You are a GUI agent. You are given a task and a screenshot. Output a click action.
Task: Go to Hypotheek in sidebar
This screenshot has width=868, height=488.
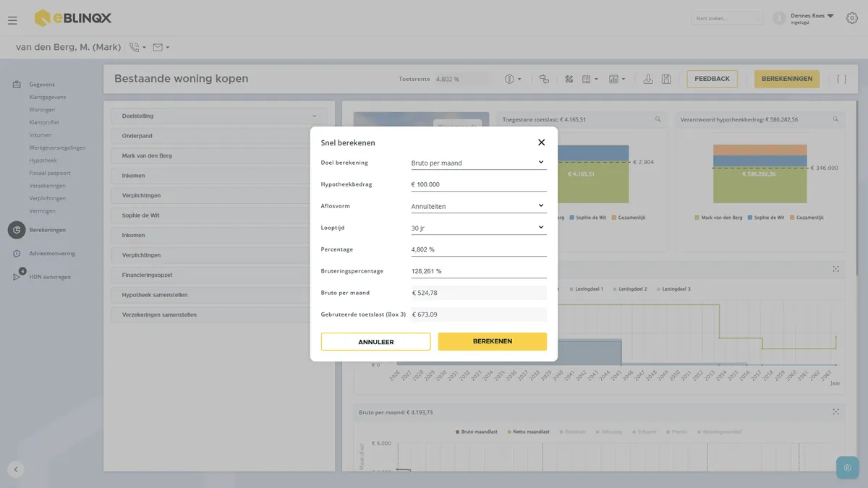(x=43, y=160)
